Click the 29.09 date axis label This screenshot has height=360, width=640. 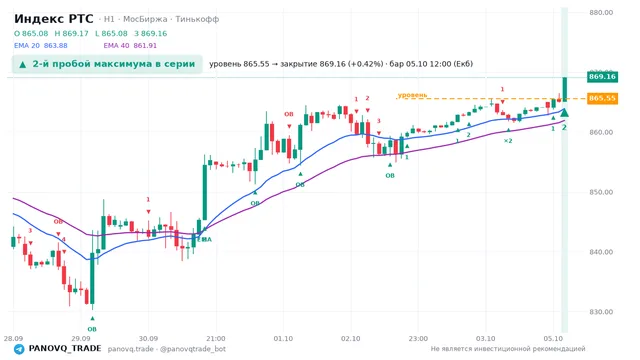(x=81, y=339)
